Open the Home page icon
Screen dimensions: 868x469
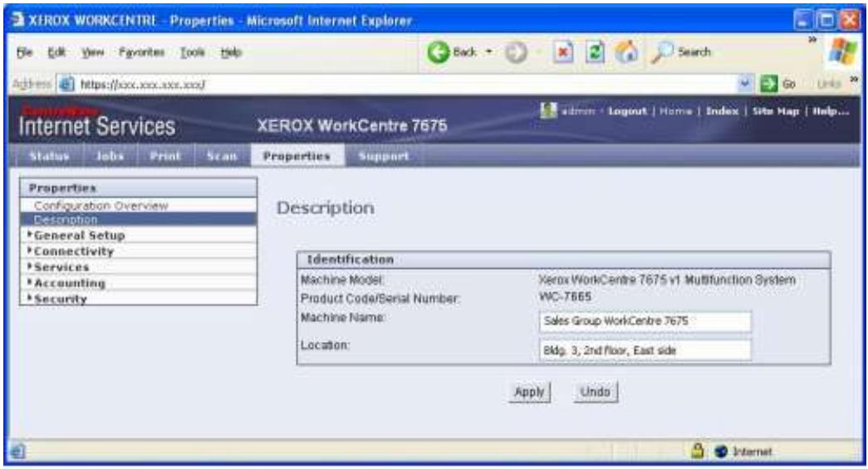pos(626,52)
